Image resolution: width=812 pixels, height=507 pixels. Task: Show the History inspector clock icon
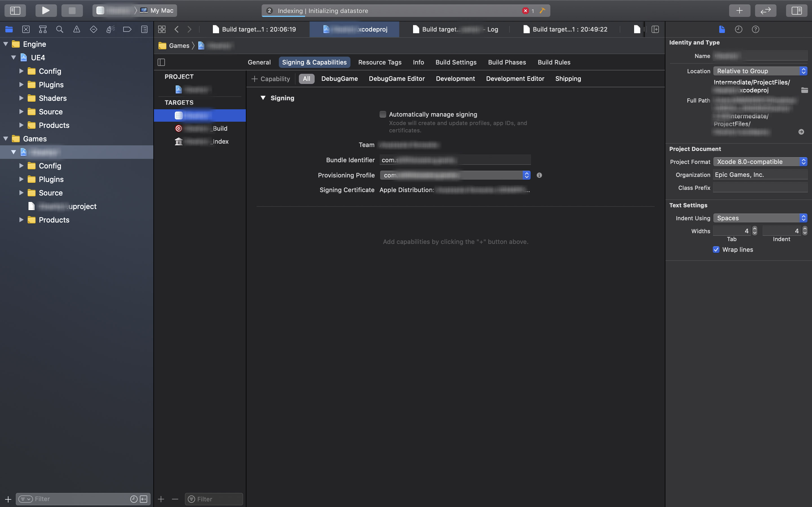pos(738,30)
